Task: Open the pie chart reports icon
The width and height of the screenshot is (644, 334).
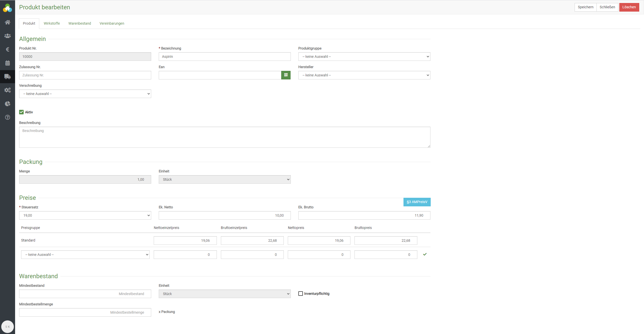Action: [8, 104]
